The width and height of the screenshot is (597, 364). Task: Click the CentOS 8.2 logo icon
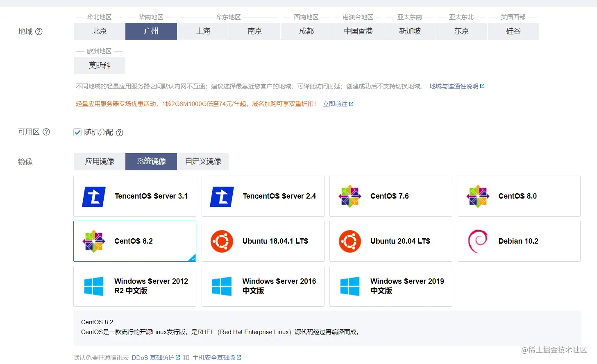(94, 241)
